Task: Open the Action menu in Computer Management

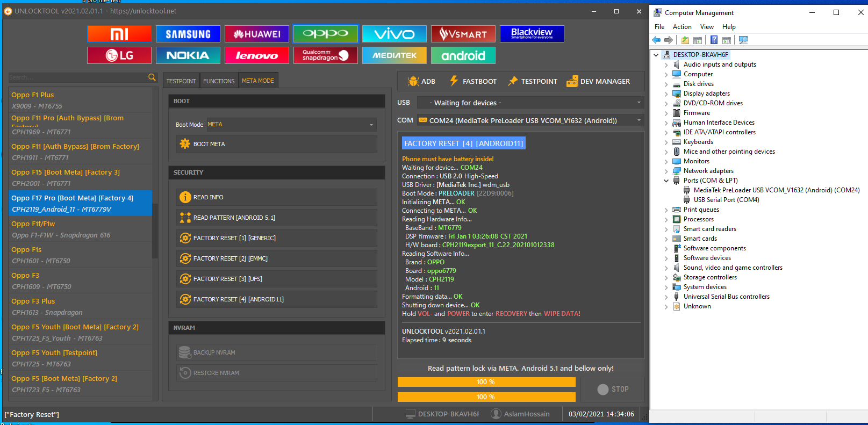Action: 682,27
